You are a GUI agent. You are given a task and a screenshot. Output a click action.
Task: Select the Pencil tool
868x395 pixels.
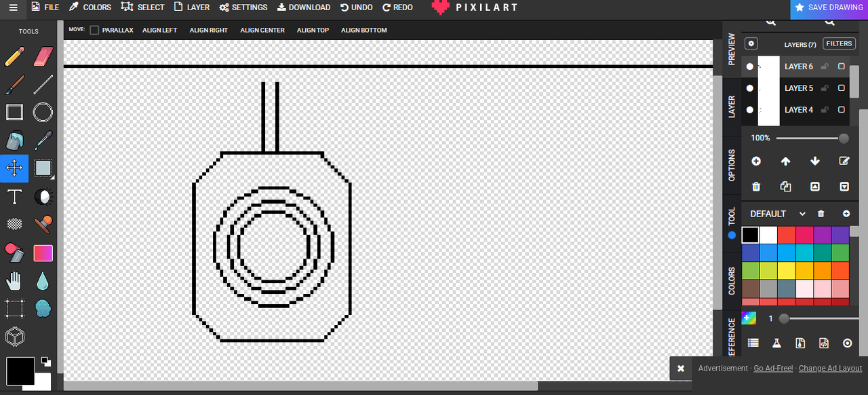click(14, 56)
